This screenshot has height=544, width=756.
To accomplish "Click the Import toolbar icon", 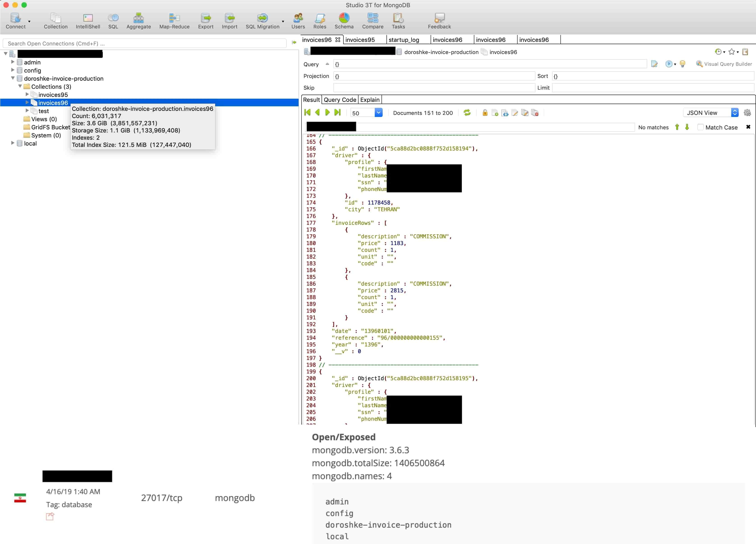I will [x=229, y=21].
